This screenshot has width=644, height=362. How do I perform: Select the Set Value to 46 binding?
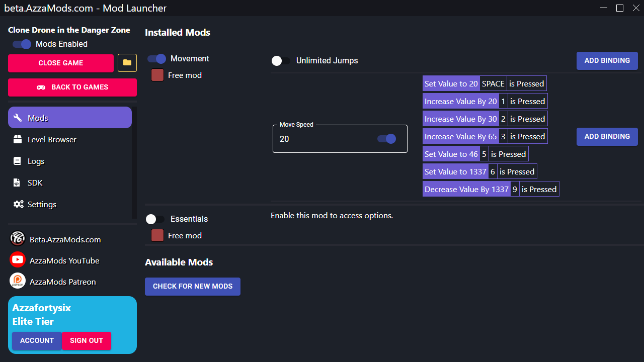tap(475, 154)
